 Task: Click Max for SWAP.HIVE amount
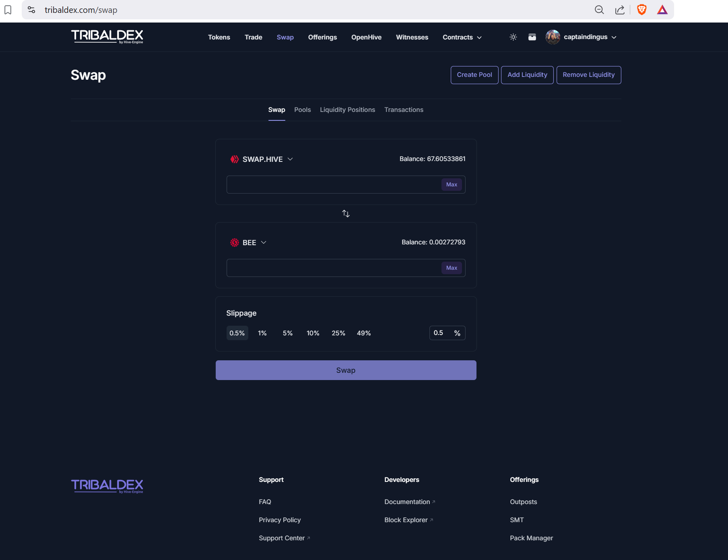coord(452,185)
